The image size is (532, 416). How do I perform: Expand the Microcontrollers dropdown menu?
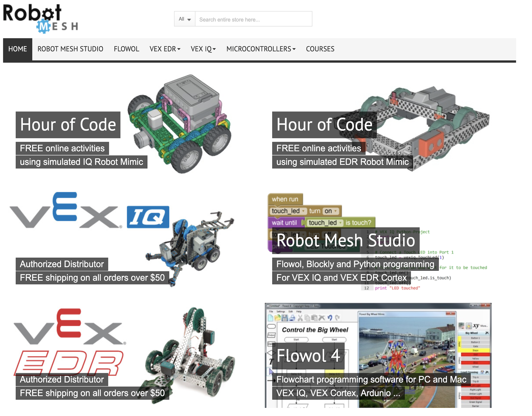click(x=261, y=49)
